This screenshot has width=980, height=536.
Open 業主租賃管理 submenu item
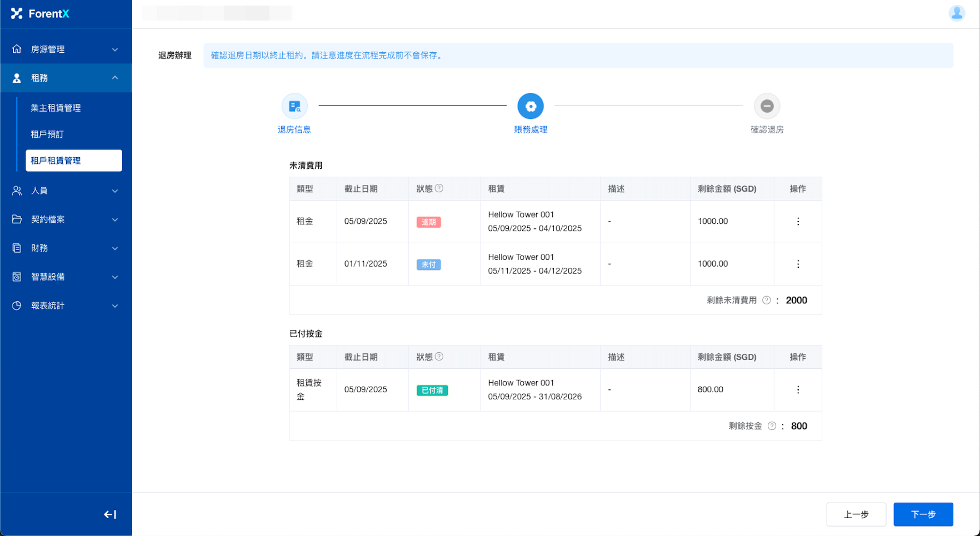coord(56,108)
